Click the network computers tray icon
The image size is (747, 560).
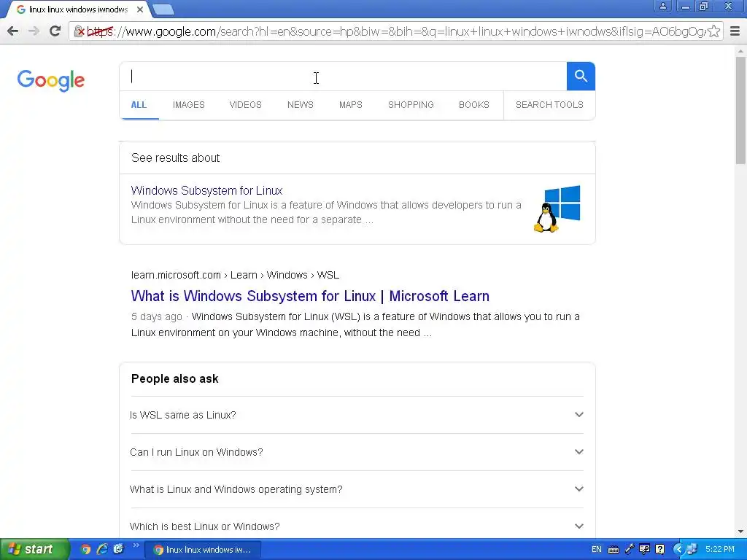692,550
